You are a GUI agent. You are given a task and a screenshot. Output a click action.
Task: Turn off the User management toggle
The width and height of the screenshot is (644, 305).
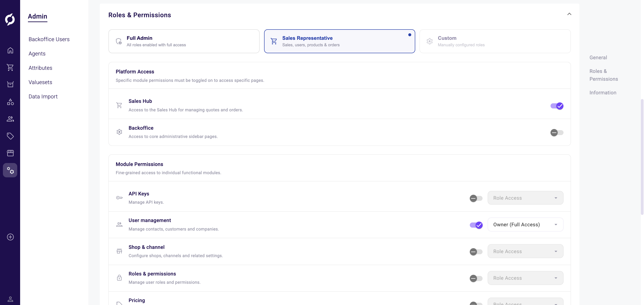pos(476,225)
